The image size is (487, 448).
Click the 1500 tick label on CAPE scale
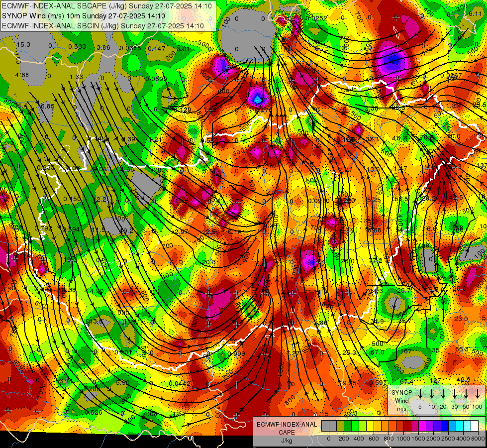click(x=418, y=439)
